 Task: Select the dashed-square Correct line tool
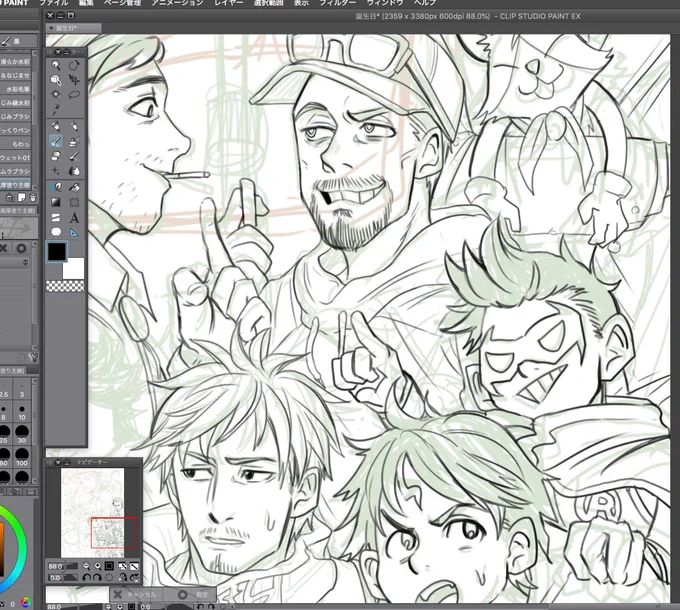pyautogui.click(x=74, y=202)
